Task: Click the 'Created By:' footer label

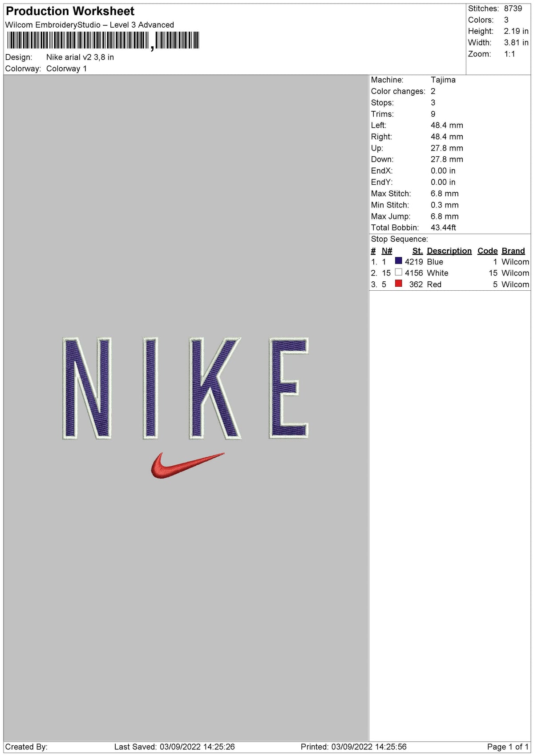Action: pos(26,747)
